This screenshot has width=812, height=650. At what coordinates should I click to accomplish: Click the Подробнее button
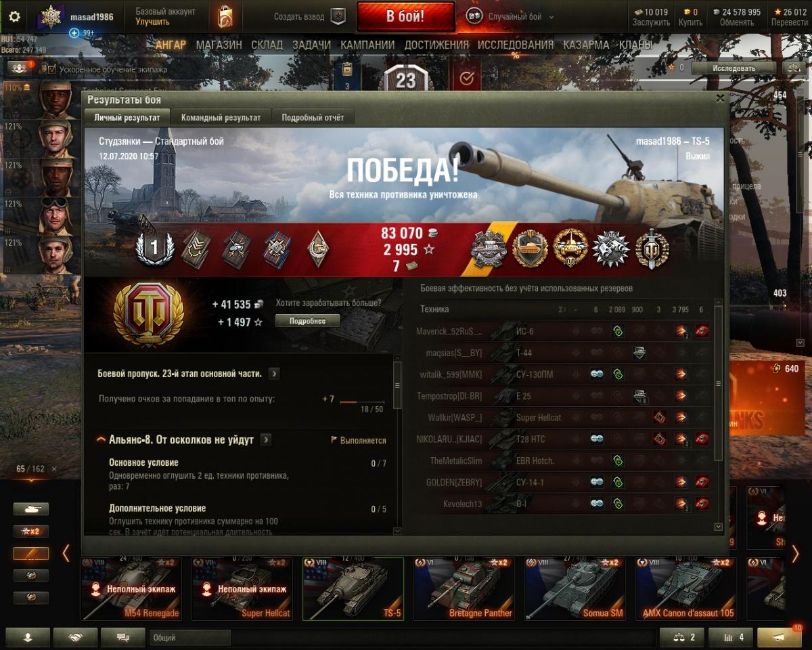[308, 321]
